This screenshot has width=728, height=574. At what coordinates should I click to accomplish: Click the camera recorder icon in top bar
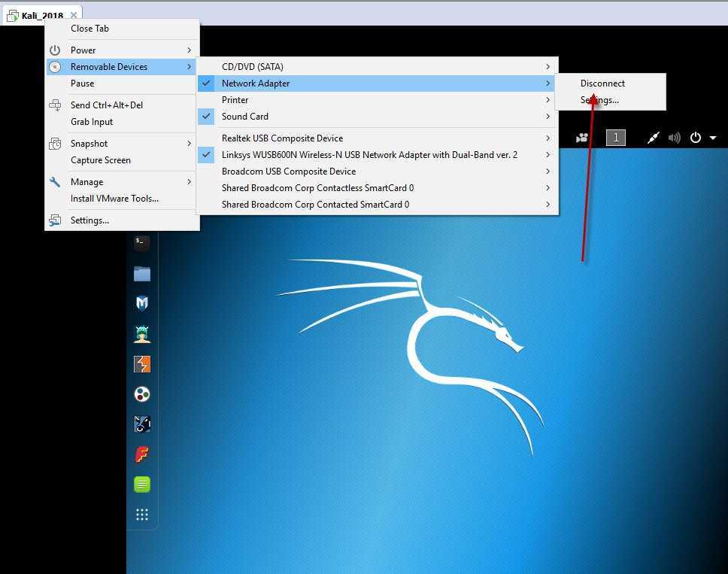click(x=582, y=138)
